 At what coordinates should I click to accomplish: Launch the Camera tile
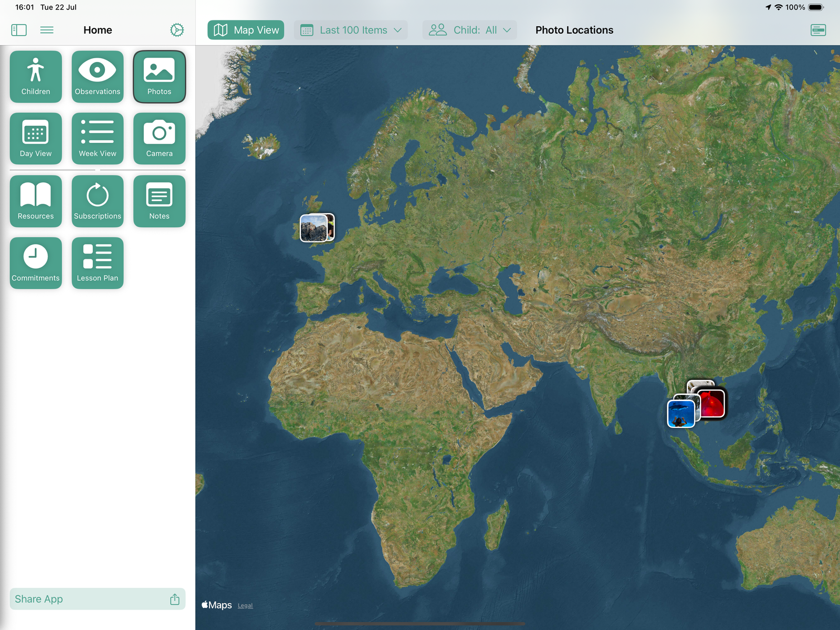pyautogui.click(x=159, y=139)
